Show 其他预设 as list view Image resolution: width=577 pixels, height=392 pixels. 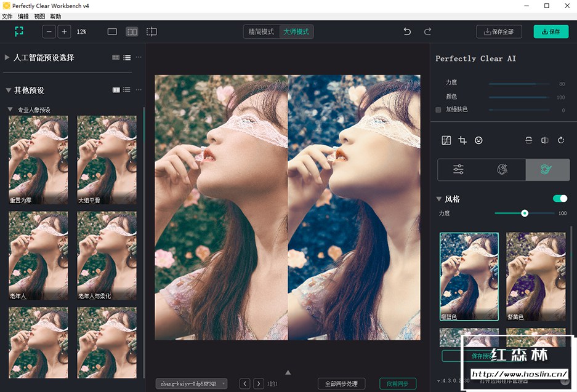(127, 90)
